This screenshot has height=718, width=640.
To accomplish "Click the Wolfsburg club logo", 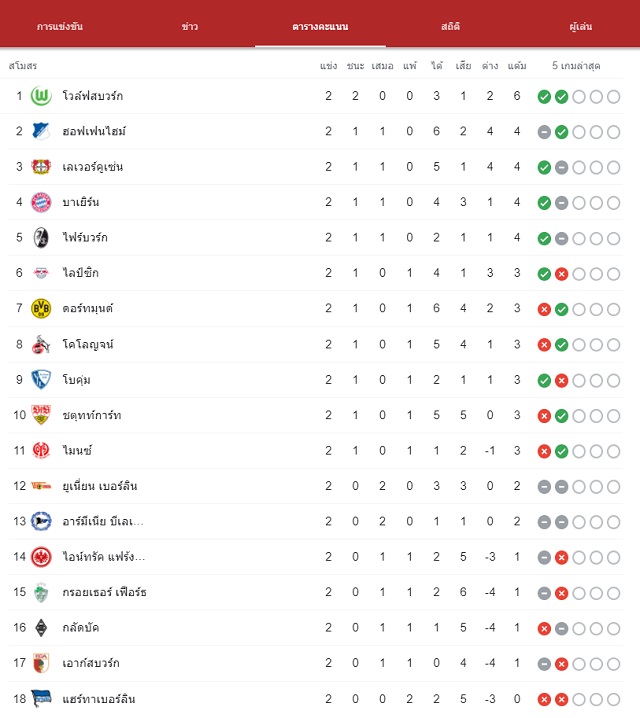I will (41, 96).
